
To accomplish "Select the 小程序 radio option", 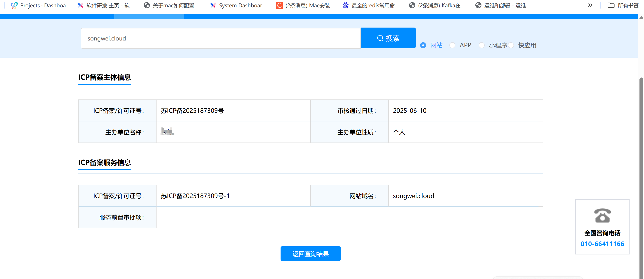I will (481, 45).
